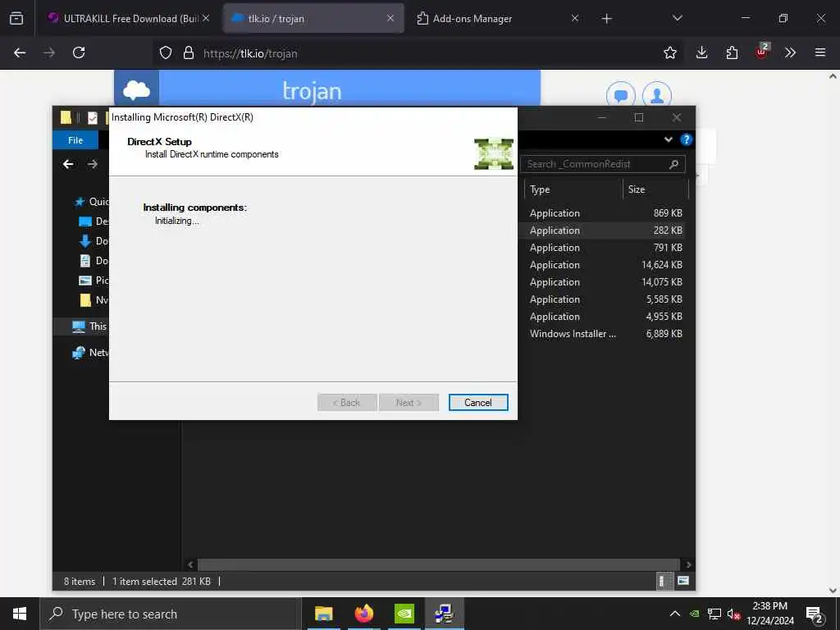Open notification center icon
The width and height of the screenshot is (840, 630).
[x=815, y=615]
